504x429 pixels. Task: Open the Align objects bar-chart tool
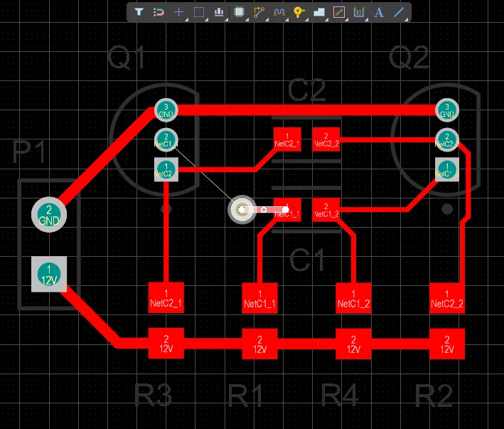point(219,12)
